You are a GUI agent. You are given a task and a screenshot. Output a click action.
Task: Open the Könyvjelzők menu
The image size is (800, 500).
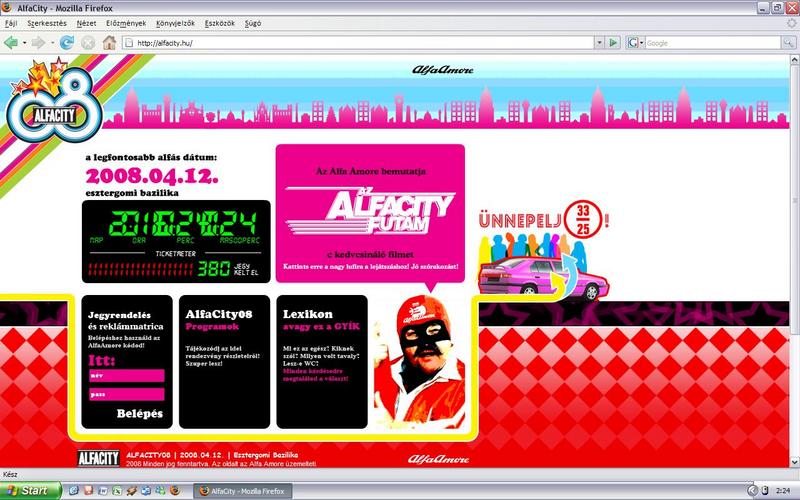coord(176,23)
